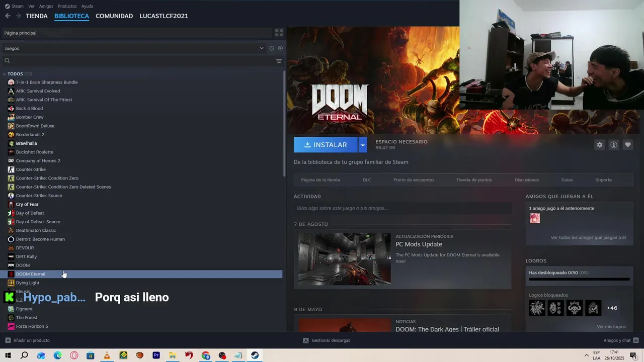Viewport: 644px width, 362px height.
Task: Open the collections grid view icon
Action: (278, 33)
